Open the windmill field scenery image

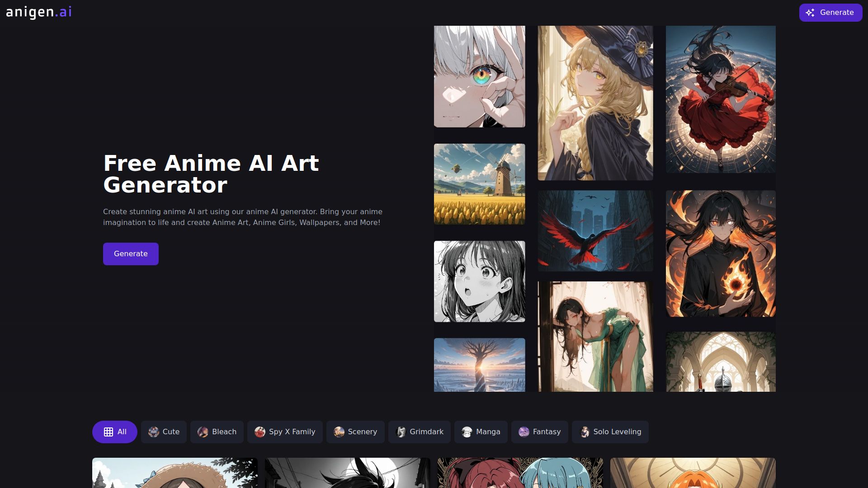pos(479,184)
